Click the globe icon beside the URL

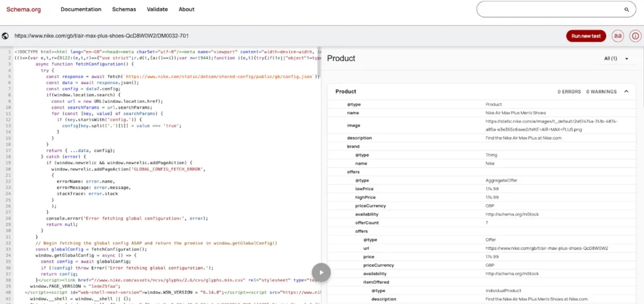coord(5,36)
